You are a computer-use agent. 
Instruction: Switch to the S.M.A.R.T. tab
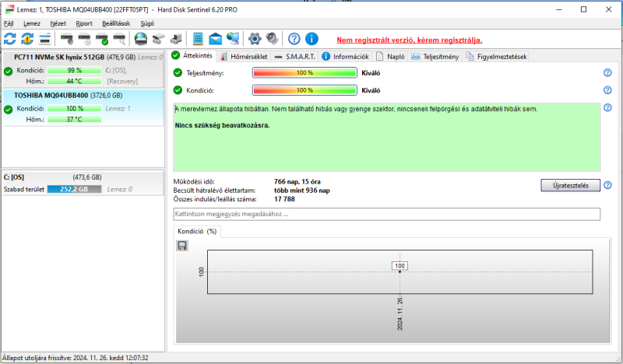[295, 56]
